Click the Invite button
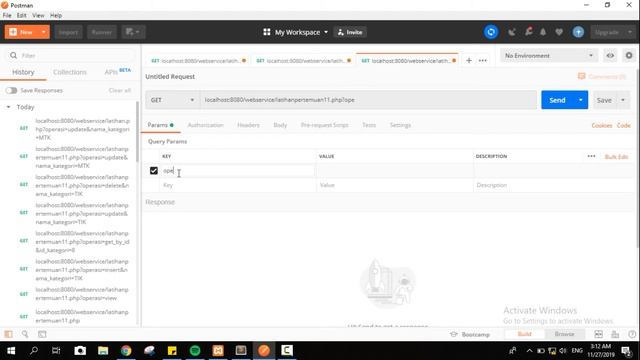Viewport: 640px width, 360px height. [x=350, y=32]
